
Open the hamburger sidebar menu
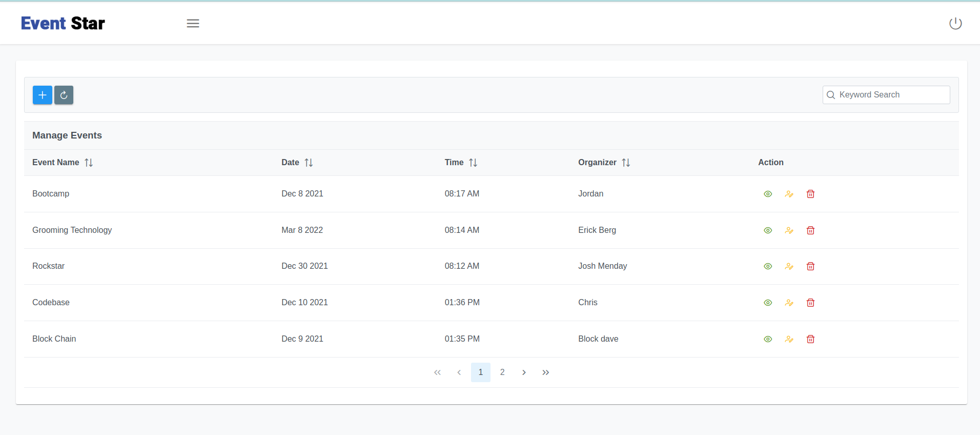[x=193, y=24]
